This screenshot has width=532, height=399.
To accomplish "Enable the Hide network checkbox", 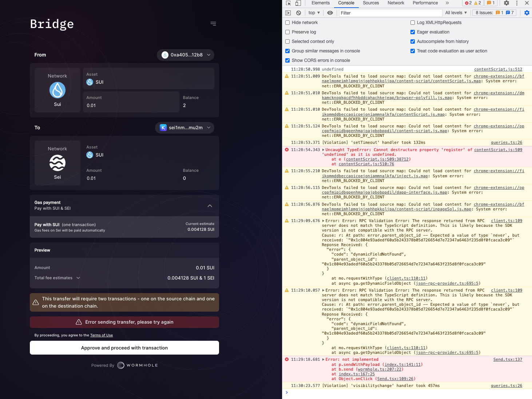I will point(287,22).
